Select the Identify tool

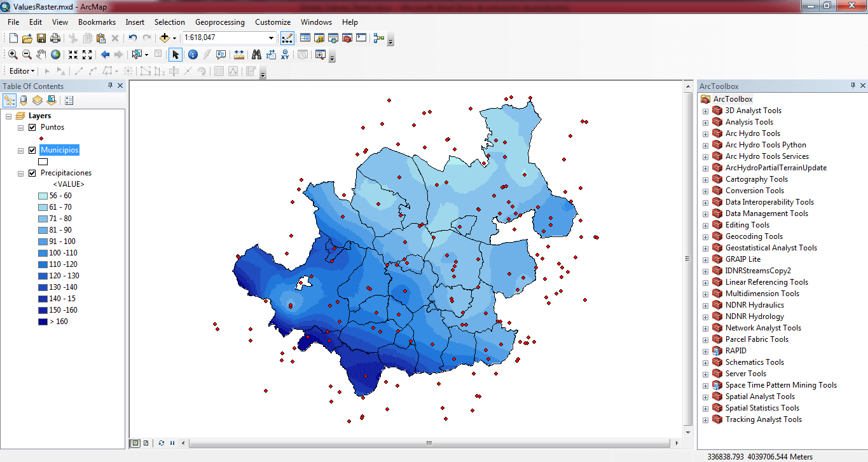pyautogui.click(x=193, y=55)
